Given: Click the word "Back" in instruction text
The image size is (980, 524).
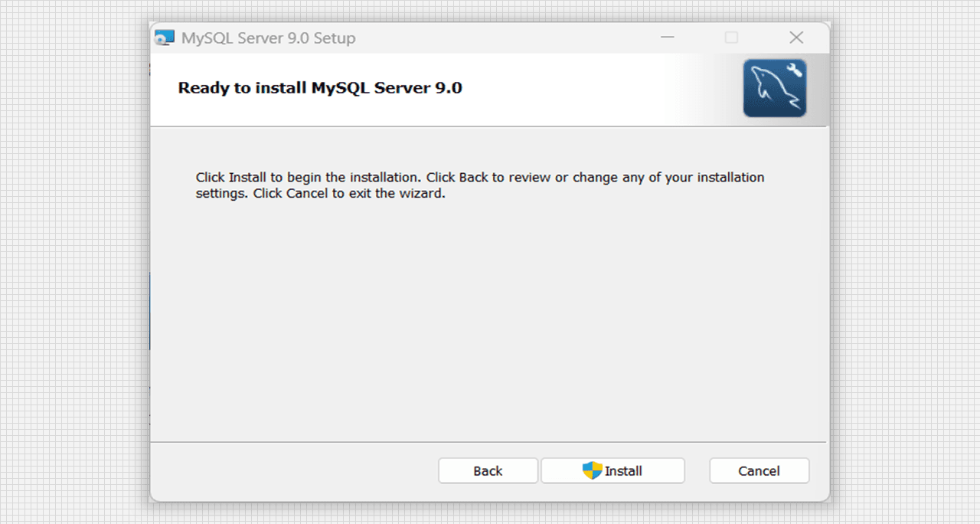Looking at the screenshot, I should click(473, 178).
